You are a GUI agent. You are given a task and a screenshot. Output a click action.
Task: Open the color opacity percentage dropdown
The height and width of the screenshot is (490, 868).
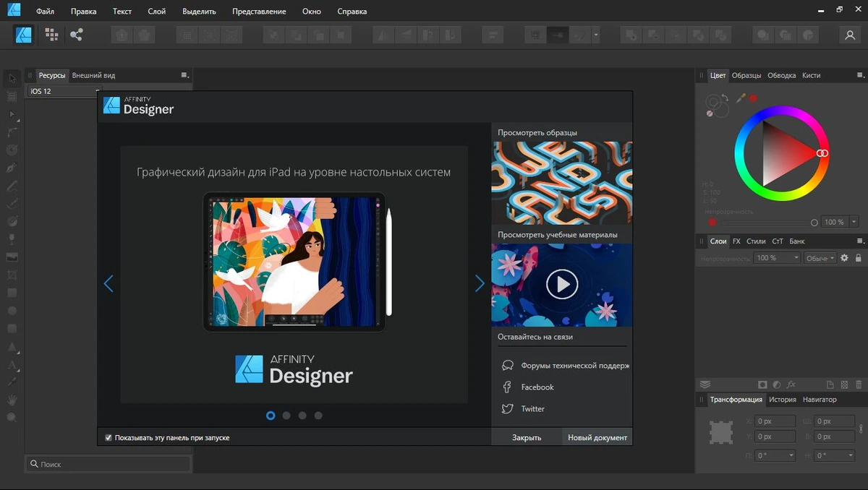[854, 222]
